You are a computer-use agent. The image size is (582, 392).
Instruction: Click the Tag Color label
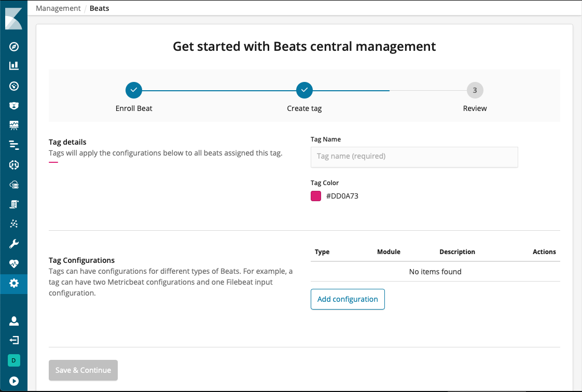tap(324, 183)
